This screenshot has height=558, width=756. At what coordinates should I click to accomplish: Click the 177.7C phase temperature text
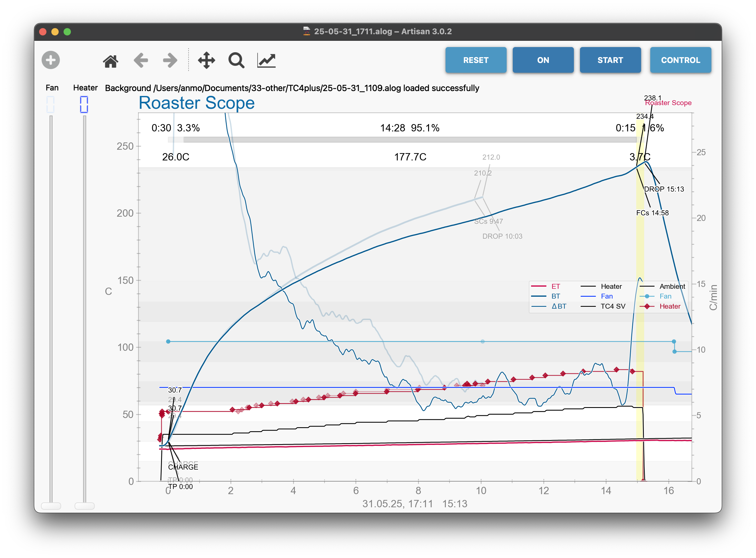click(410, 157)
